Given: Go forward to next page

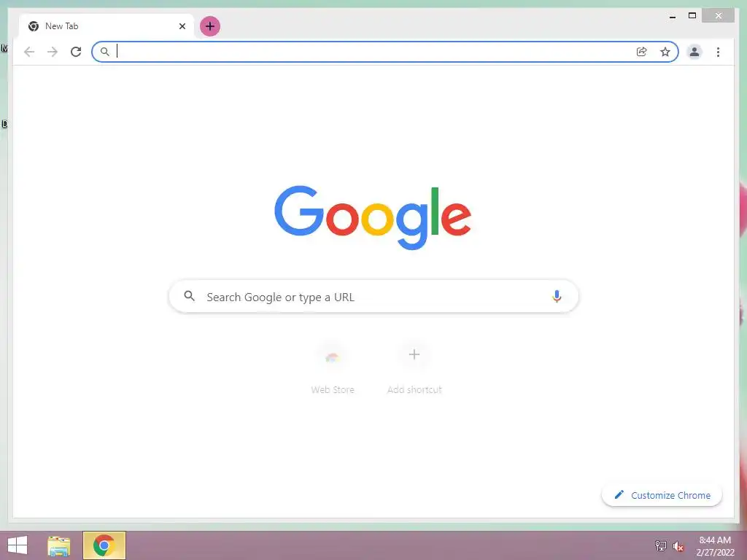Looking at the screenshot, I should coord(53,52).
